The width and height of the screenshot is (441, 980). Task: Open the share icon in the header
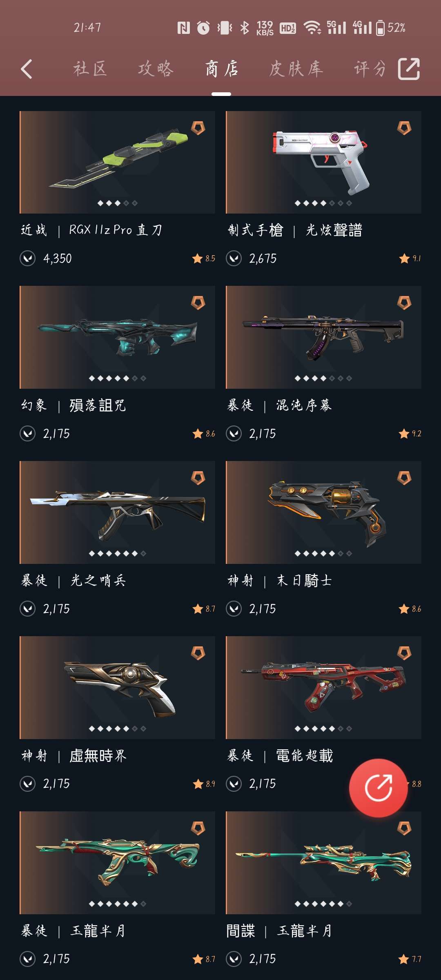409,69
